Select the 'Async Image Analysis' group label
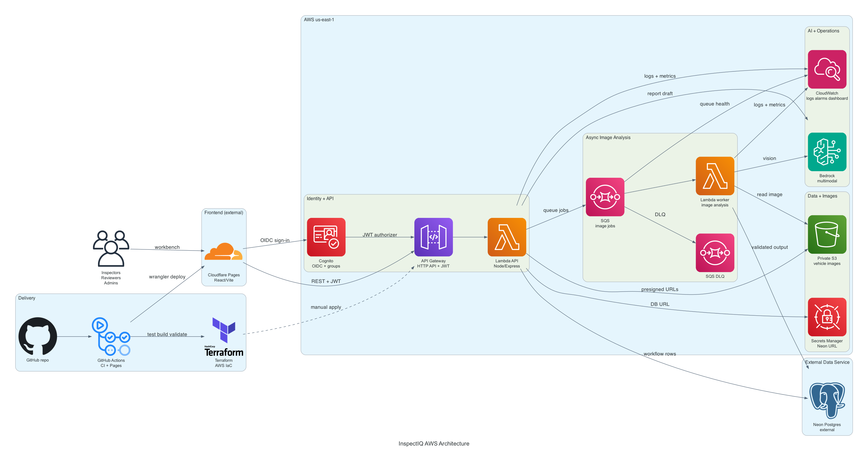The image size is (868, 461). tap(608, 138)
